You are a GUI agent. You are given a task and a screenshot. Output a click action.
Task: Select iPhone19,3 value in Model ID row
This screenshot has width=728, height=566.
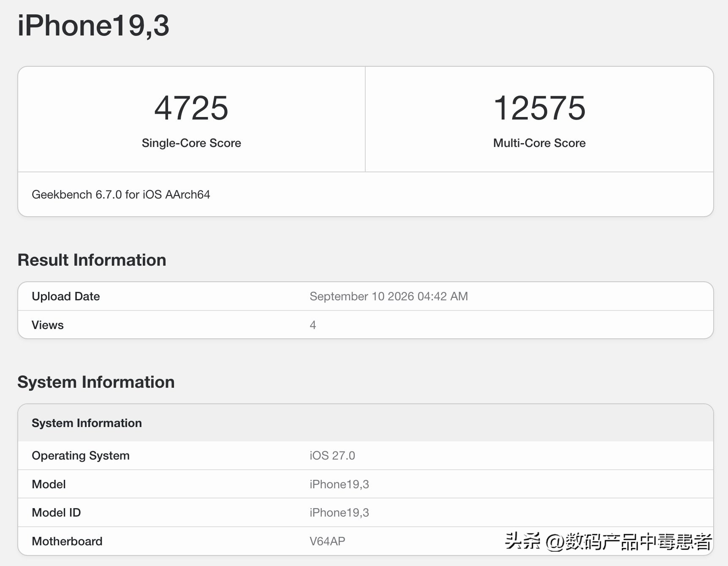339,513
